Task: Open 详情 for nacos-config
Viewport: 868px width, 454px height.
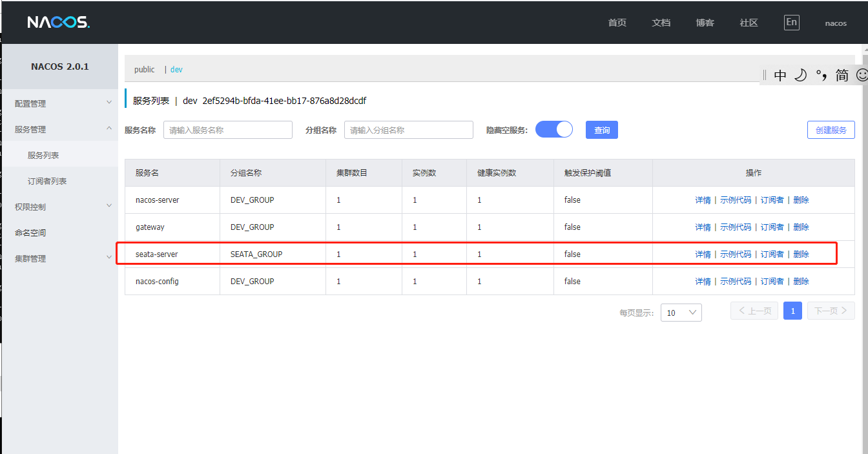Action: tap(703, 282)
